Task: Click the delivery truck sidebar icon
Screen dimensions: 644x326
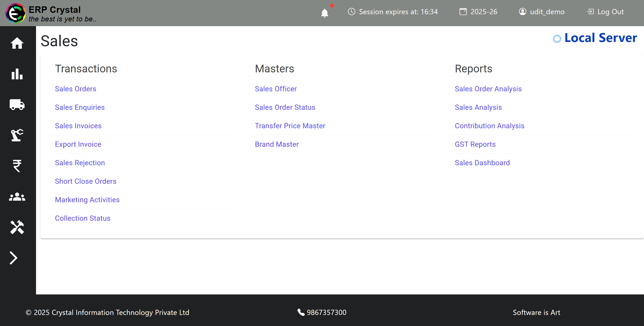Action: [x=17, y=105]
